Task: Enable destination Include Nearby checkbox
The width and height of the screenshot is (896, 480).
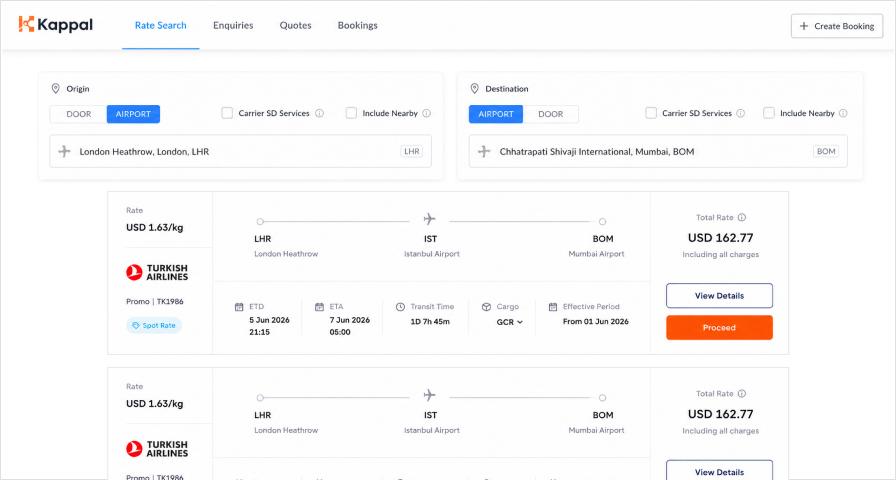Action: [x=769, y=113]
